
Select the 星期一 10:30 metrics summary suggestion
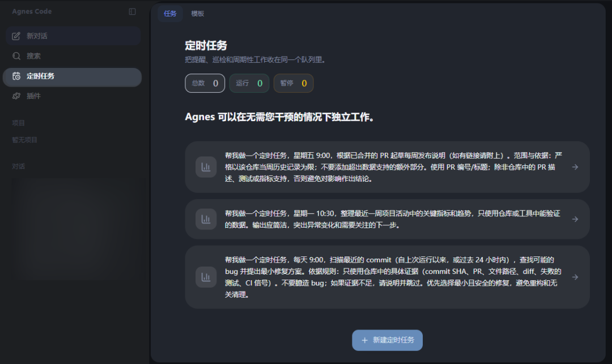click(x=387, y=219)
